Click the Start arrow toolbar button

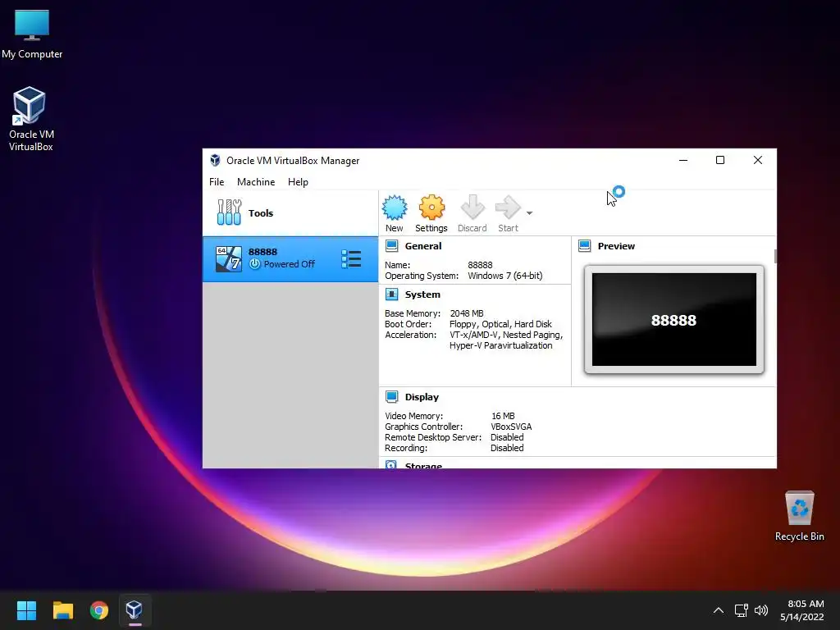[508, 213]
